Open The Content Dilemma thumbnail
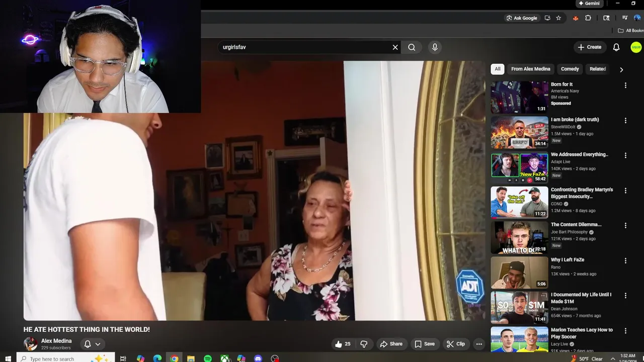644x362 pixels. coord(519,237)
